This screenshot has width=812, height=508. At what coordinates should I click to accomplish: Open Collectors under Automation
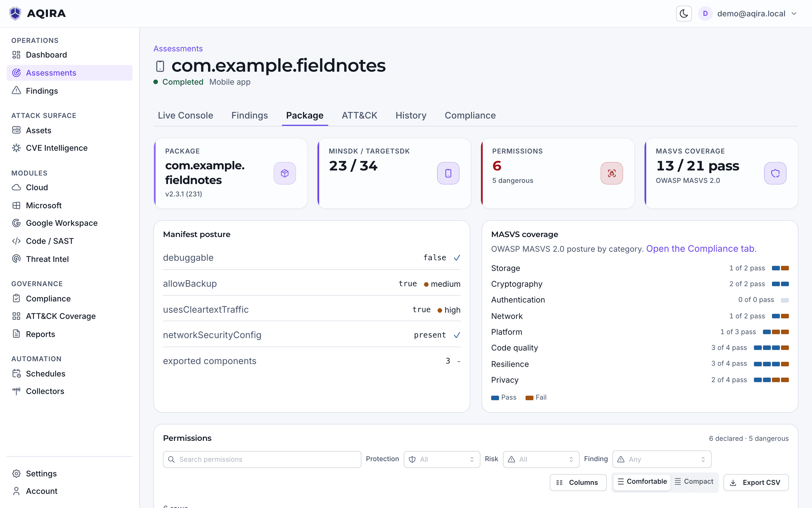[69, 391]
